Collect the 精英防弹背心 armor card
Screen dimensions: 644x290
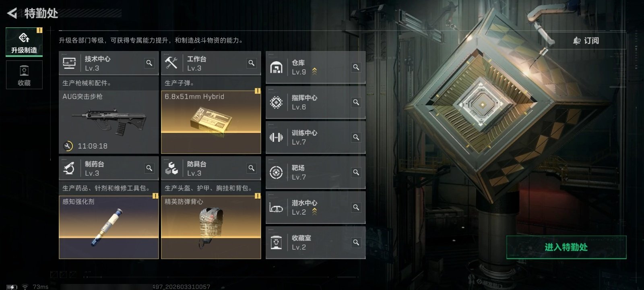[211, 228]
